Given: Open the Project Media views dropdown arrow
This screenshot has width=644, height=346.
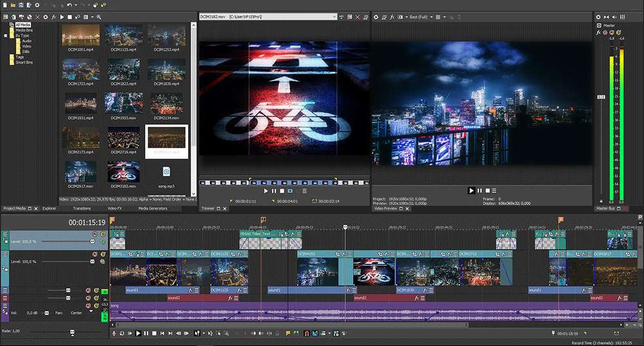Looking at the screenshot, I should 92,17.
